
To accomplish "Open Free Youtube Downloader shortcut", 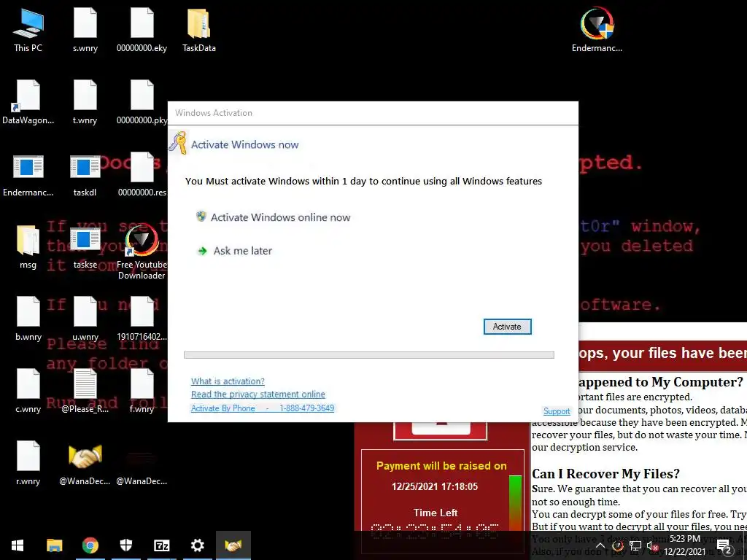I will 142,252.
